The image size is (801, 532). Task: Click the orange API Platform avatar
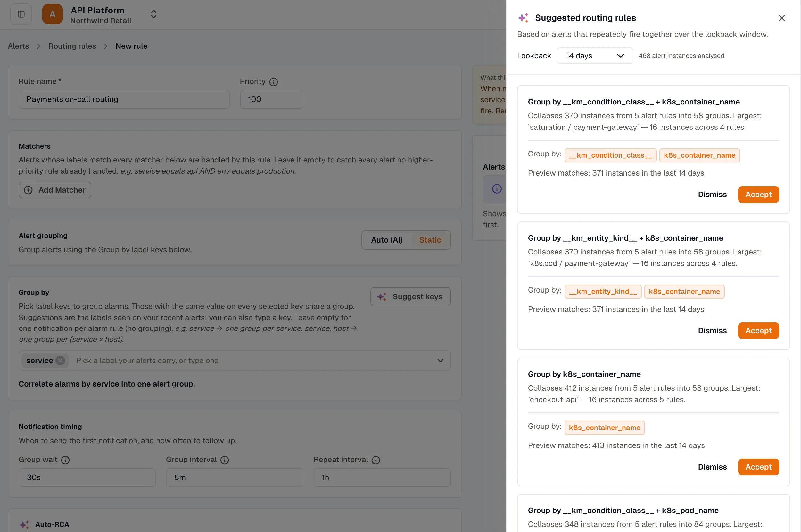52,14
